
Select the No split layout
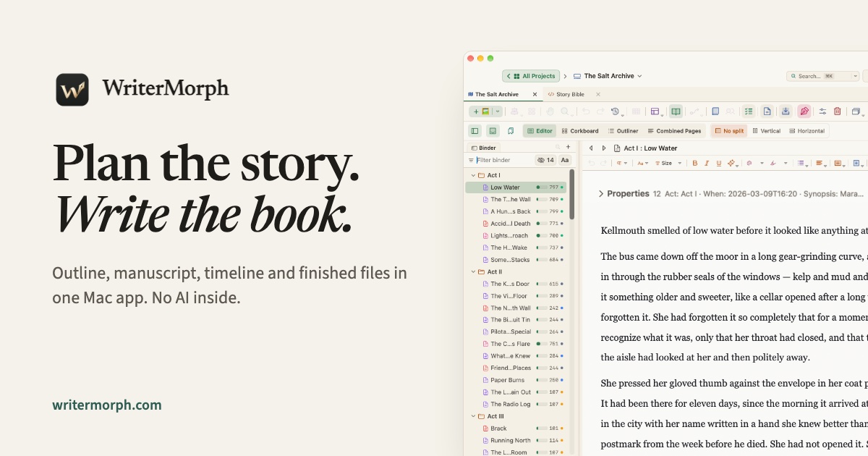[x=729, y=131]
